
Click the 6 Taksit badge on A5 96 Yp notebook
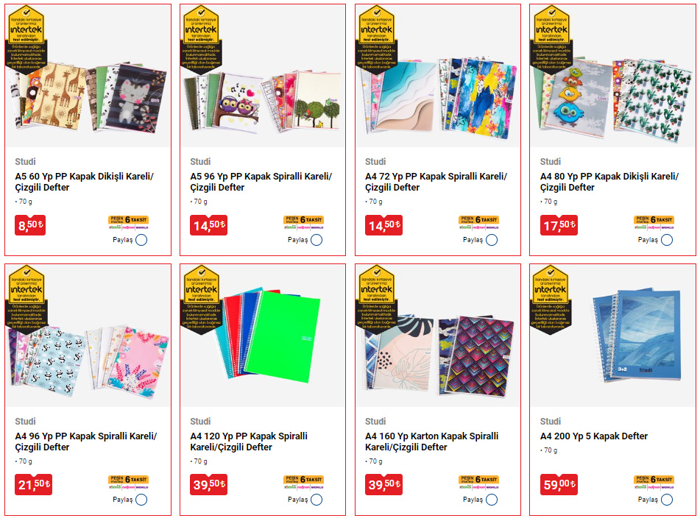[x=304, y=220]
